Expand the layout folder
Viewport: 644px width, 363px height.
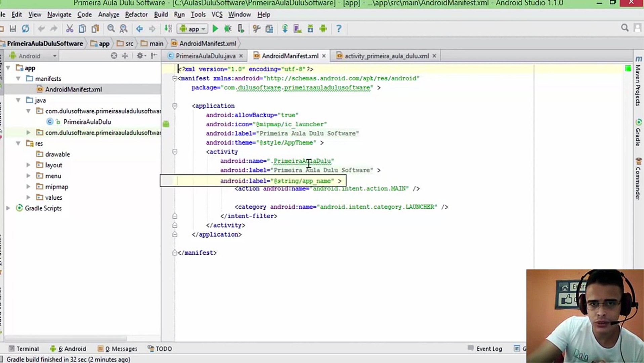(x=29, y=165)
